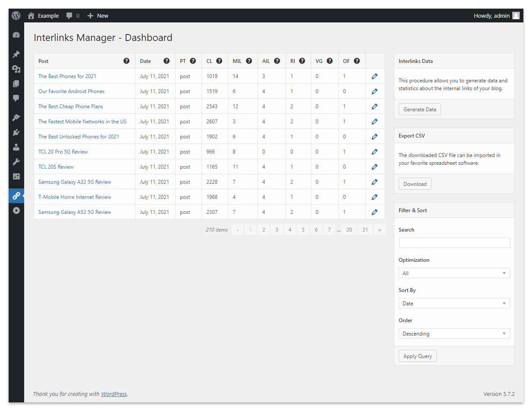Click into the Search input field
Image resolution: width=532 pixels, height=411 pixels.
(454, 243)
